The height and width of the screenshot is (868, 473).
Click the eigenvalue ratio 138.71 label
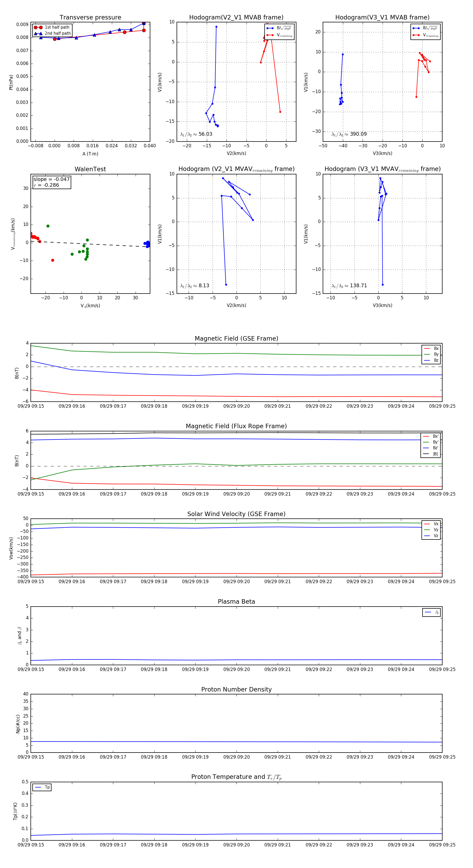click(x=349, y=286)
